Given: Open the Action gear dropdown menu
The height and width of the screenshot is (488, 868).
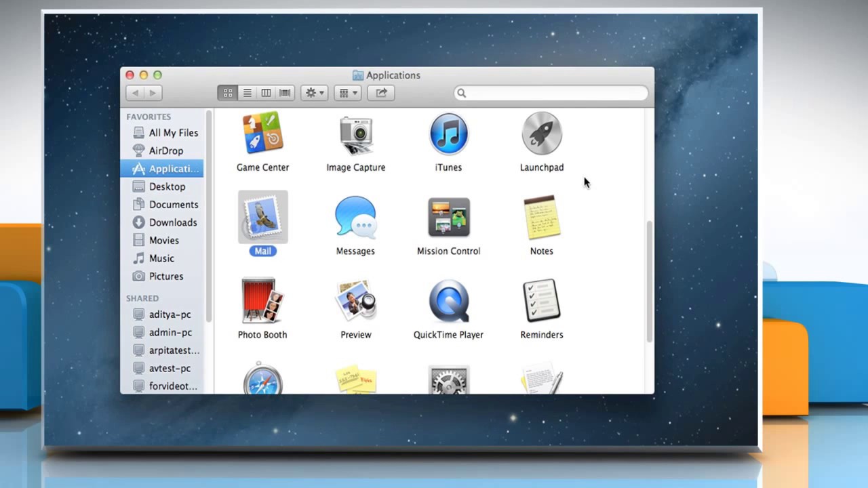Looking at the screenshot, I should (314, 93).
